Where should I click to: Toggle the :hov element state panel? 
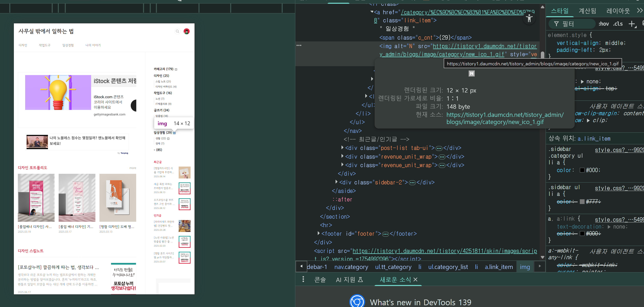click(x=604, y=24)
